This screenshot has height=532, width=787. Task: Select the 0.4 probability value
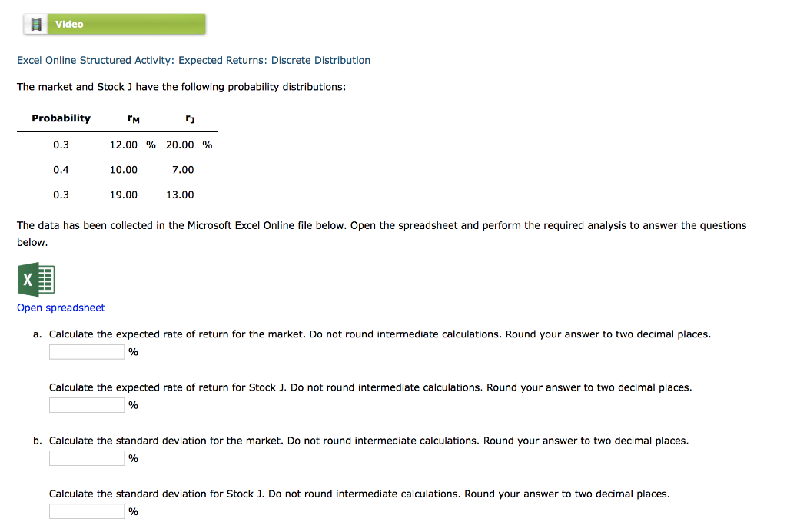tap(61, 169)
